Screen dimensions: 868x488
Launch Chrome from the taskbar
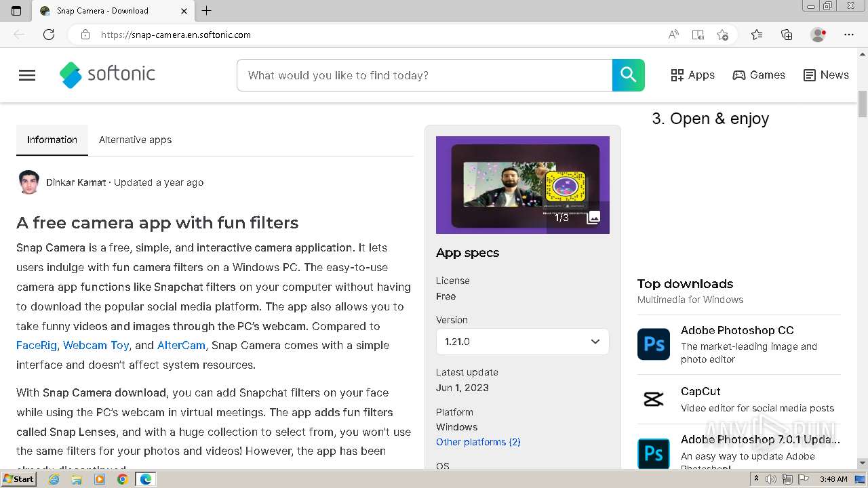pyautogui.click(x=122, y=479)
